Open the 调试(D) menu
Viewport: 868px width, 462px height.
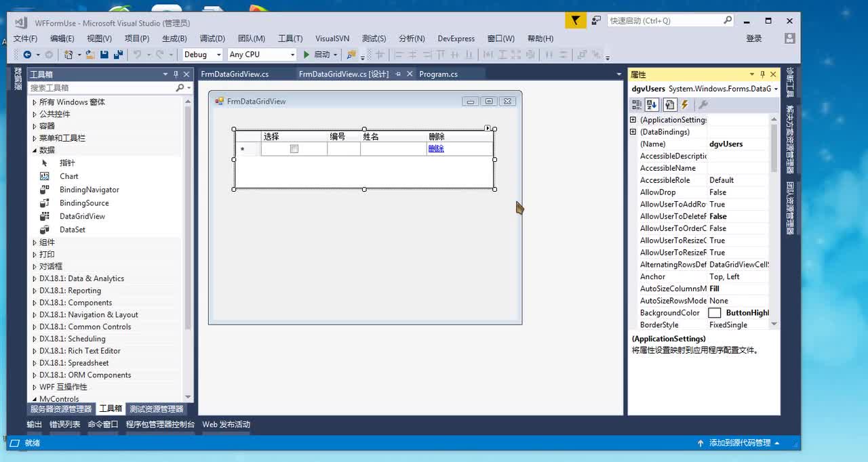click(212, 39)
